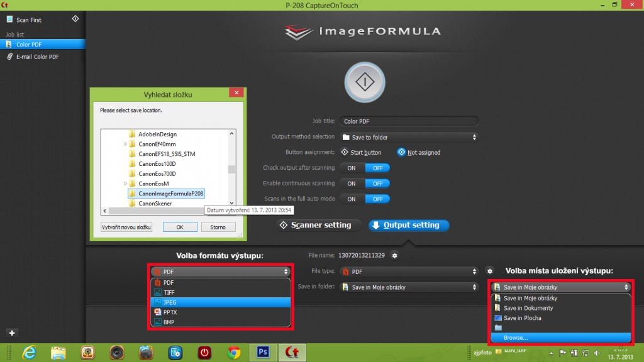This screenshot has width=644, height=362.
Task: Turn ON Check output after scanning
Action: pyautogui.click(x=352, y=168)
